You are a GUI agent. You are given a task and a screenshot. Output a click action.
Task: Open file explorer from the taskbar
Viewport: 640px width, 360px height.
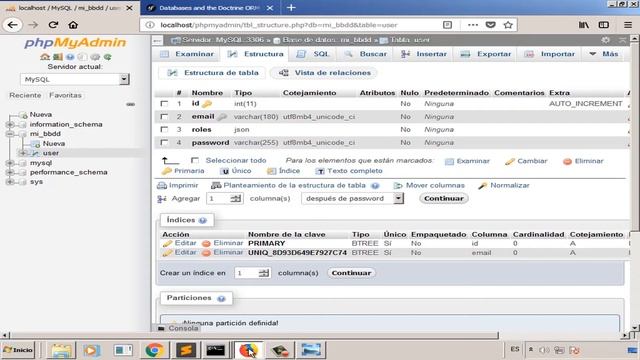click(x=61, y=350)
